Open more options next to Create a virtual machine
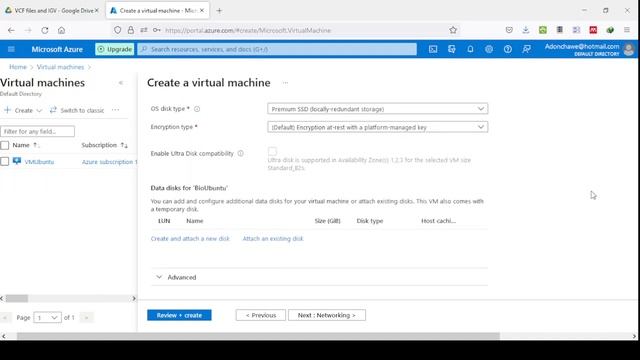 (285, 83)
